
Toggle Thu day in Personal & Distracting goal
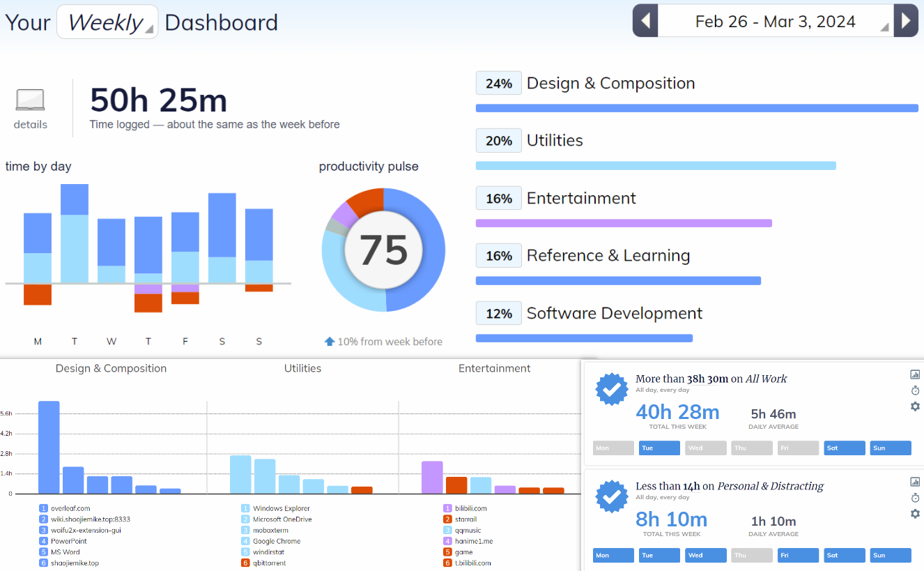tap(751, 556)
